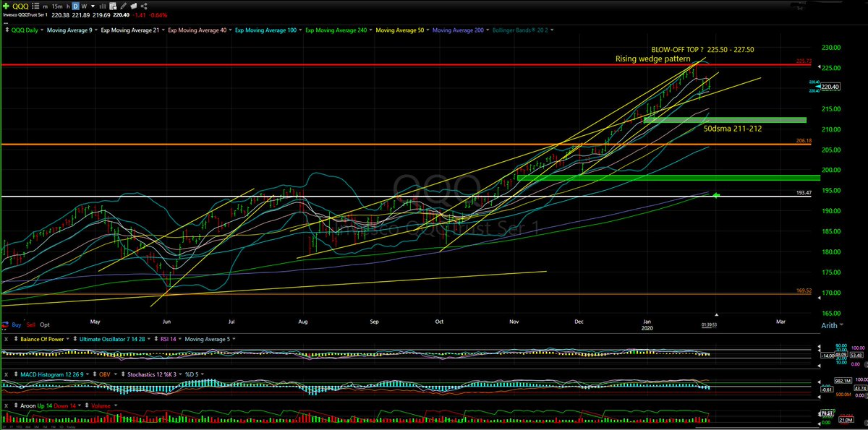Open Exp Moving Average 40 dropdown
This screenshot has height=430, width=868.
tap(229, 30)
